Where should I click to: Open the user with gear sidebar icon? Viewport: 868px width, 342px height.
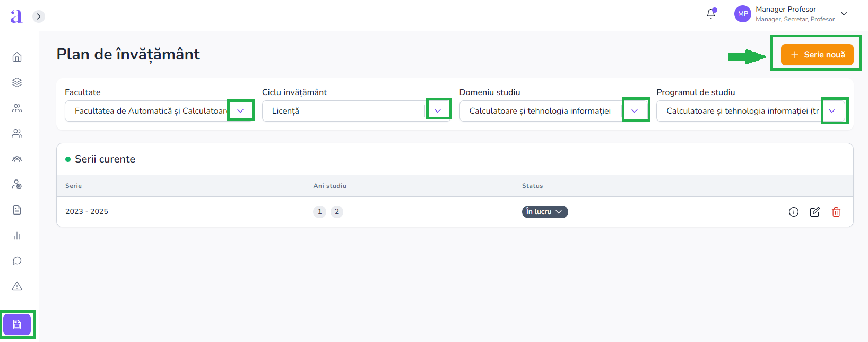[x=17, y=184]
